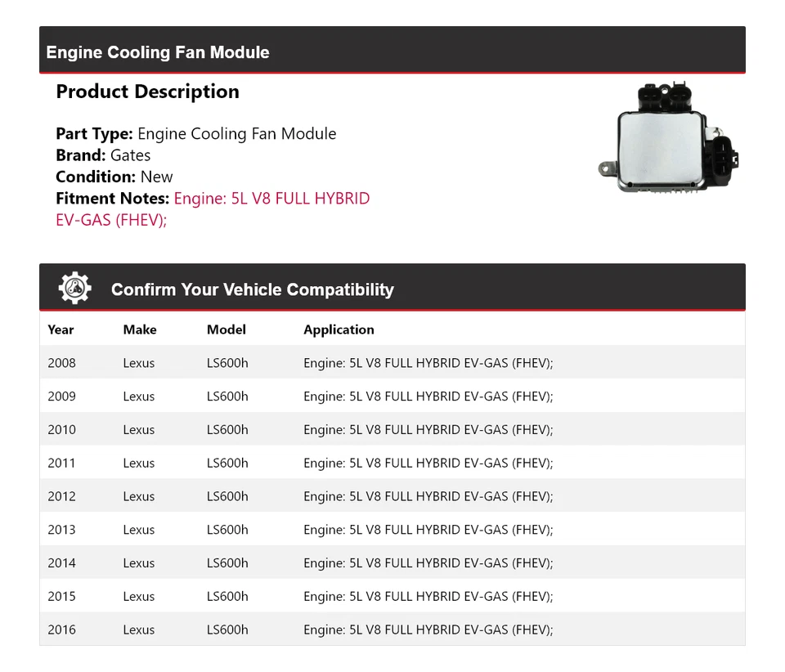Image resolution: width=785 pixels, height=672 pixels.
Task: Click the gear compatibility icon
Action: pyautogui.click(x=74, y=289)
